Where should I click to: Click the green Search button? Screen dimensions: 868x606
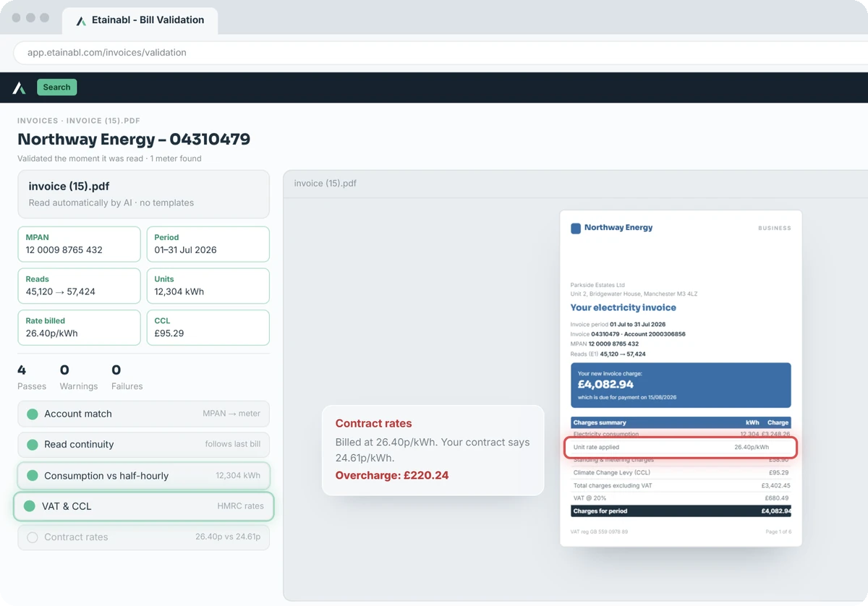(x=56, y=88)
